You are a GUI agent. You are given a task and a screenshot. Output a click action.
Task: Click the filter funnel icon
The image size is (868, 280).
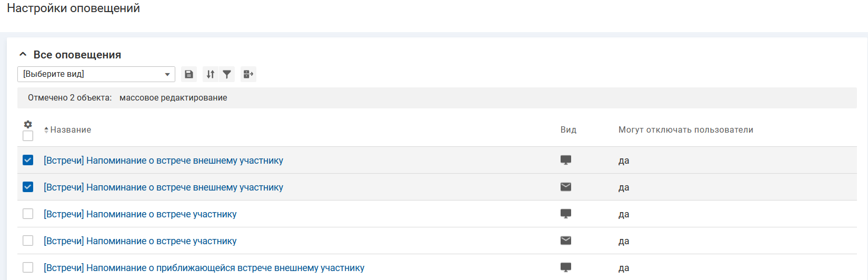tap(227, 74)
